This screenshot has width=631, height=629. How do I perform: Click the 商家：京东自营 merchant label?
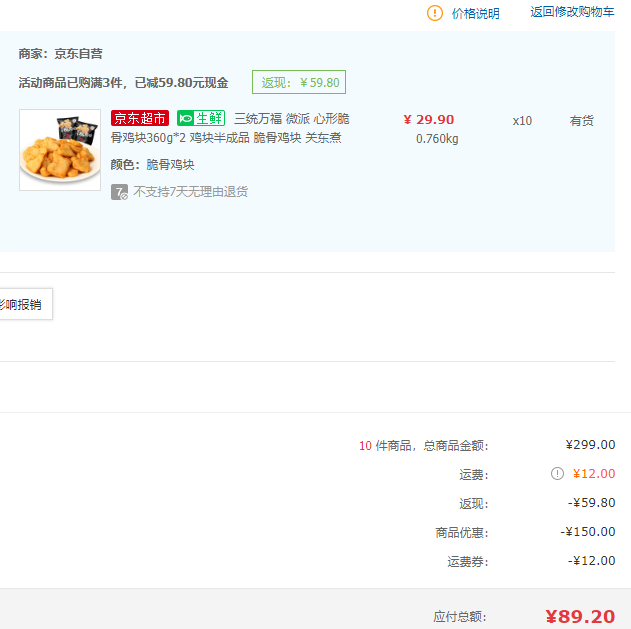pos(60,54)
